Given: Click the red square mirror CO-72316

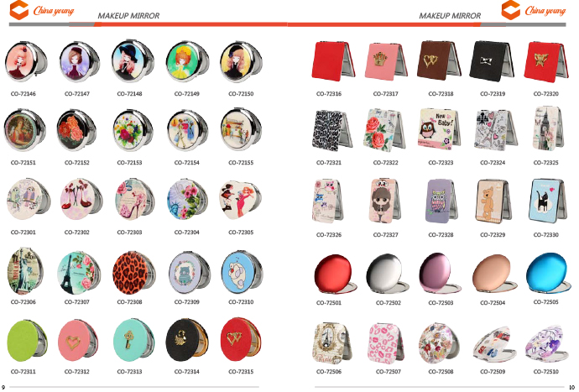Looking at the screenshot, I should pos(333,61).
